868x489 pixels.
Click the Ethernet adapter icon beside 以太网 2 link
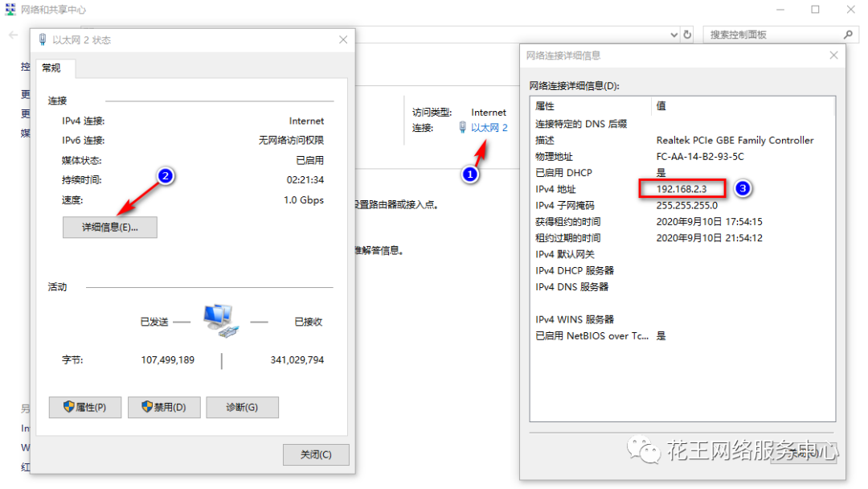click(462, 127)
